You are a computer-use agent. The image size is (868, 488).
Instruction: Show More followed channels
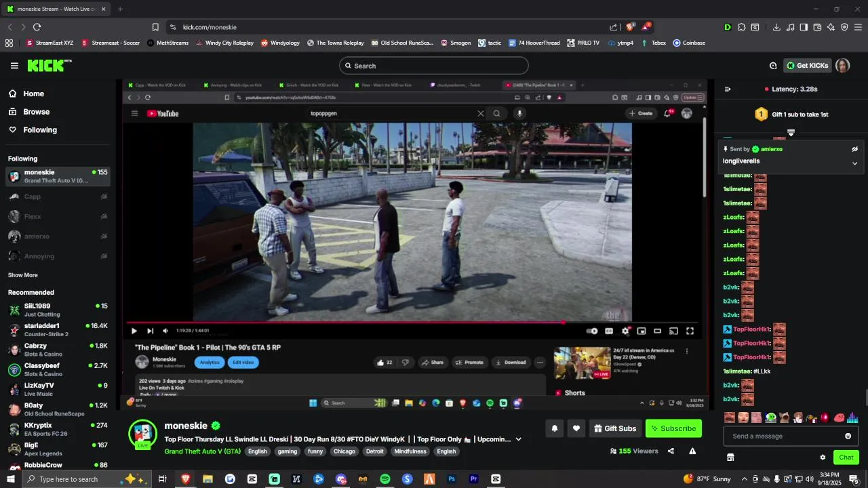point(23,275)
